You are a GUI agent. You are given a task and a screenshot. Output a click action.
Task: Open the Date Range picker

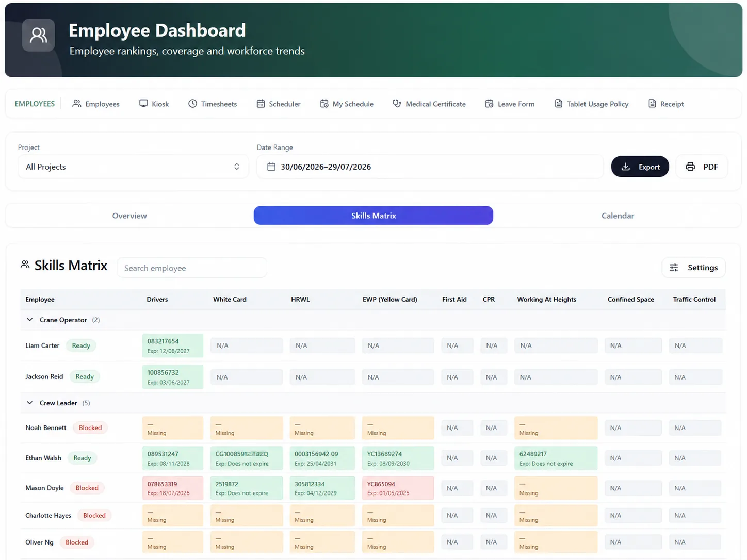430,167
